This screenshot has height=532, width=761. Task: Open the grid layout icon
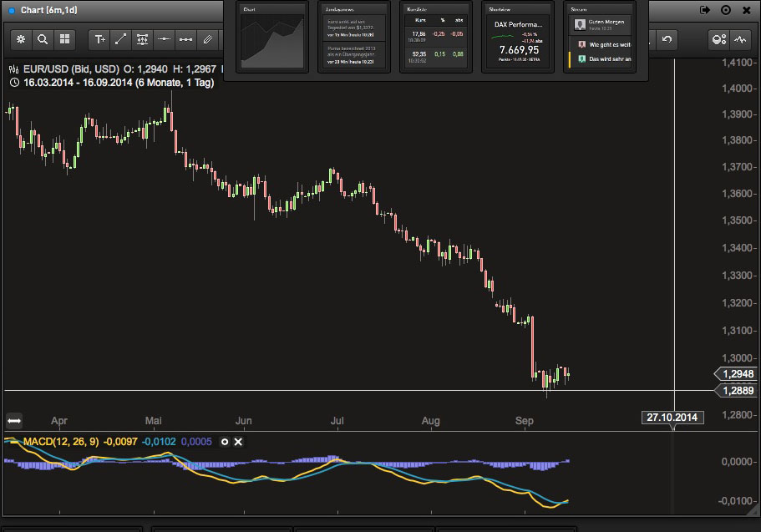(x=64, y=39)
